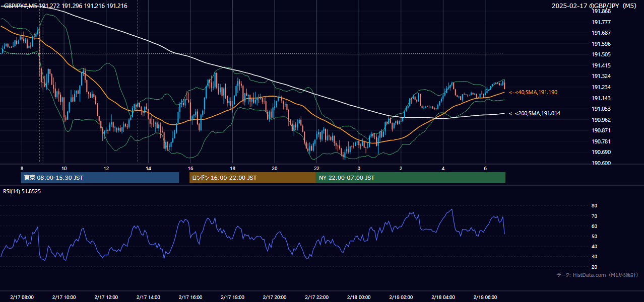Image resolution: width=644 pixels, height=302 pixels.
Task: Click the 2/17 16:00 date label
Action: (190, 297)
